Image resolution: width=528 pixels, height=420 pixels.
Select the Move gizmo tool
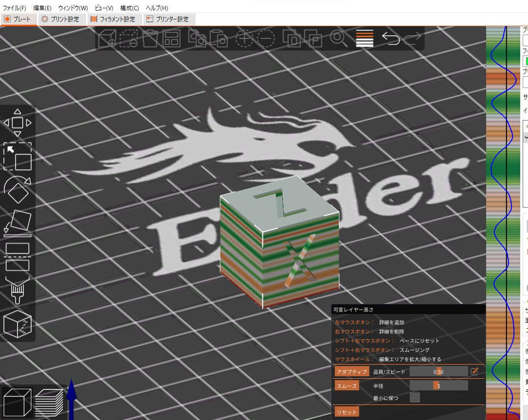(18, 122)
